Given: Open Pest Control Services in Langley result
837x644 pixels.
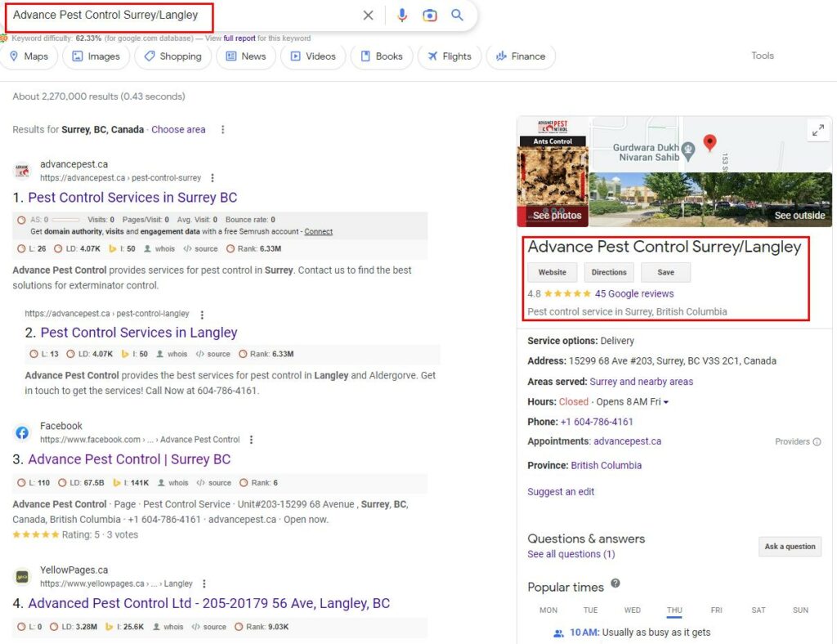Looking at the screenshot, I should (x=139, y=333).
